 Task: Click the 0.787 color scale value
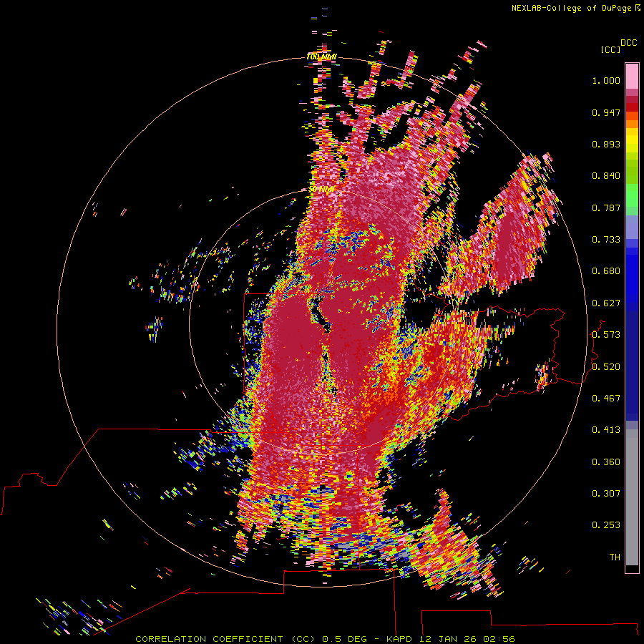click(x=606, y=208)
